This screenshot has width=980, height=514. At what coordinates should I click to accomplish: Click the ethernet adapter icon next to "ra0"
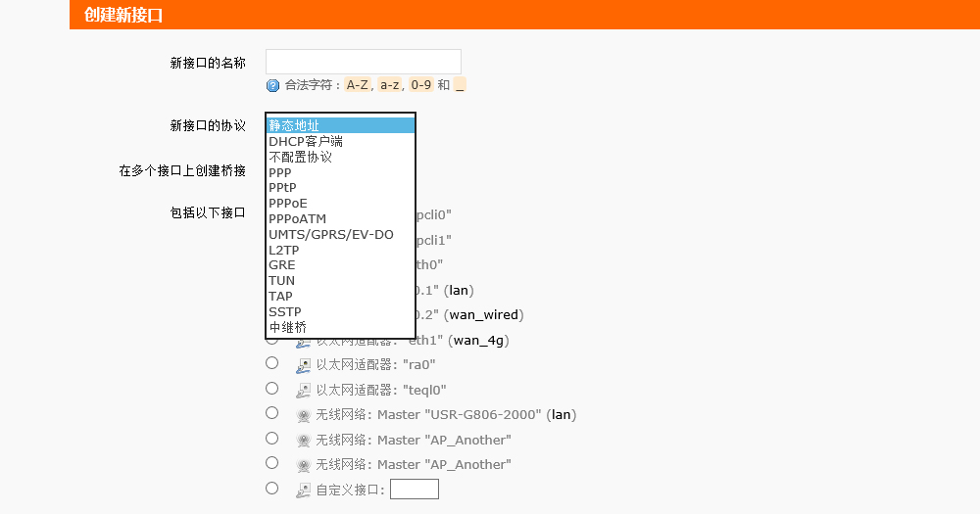click(x=304, y=364)
